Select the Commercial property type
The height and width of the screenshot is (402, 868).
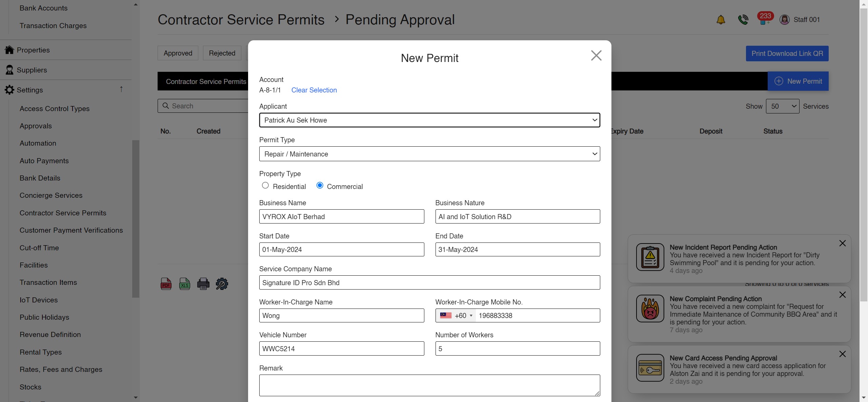319,185
